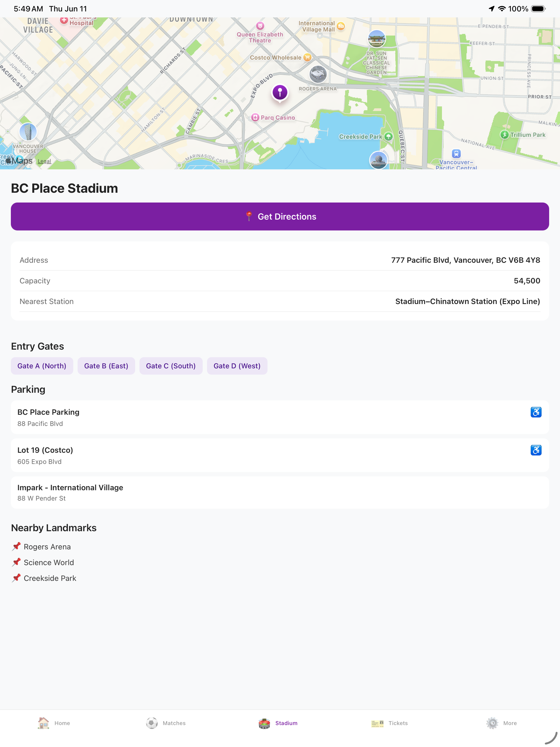
Task: Tap the Trillium Park map marker
Action: click(504, 135)
